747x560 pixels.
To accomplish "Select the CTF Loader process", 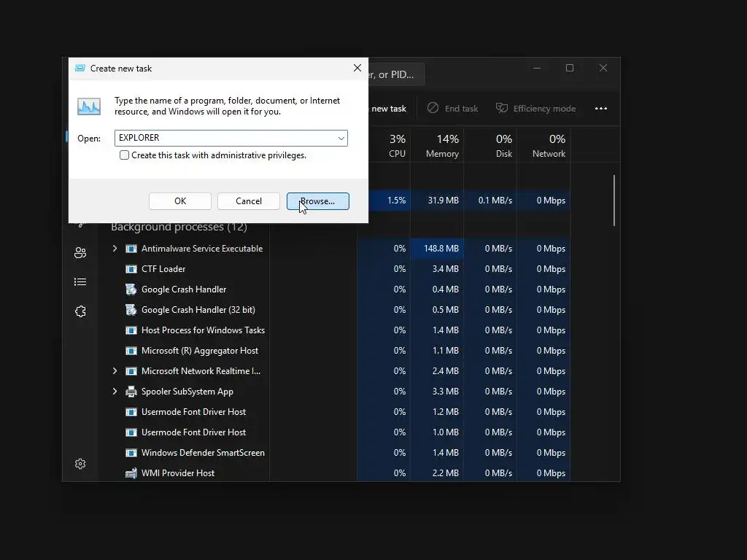I will [163, 269].
